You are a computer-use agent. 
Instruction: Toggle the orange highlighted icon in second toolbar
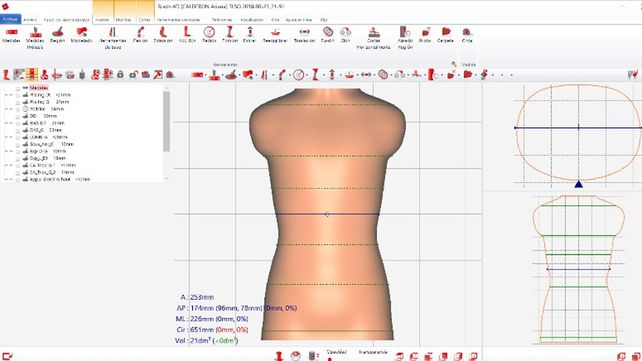31,74
